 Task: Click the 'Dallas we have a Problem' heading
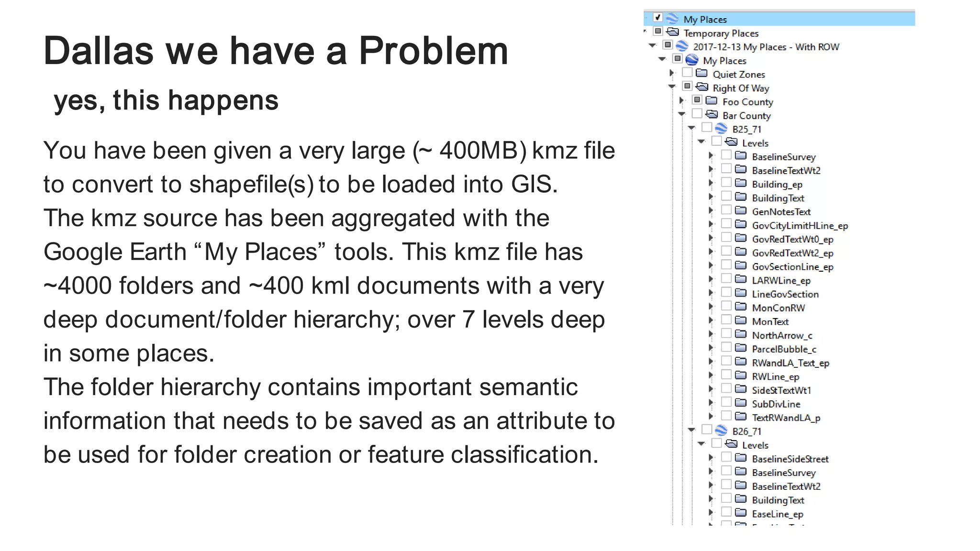click(x=276, y=51)
